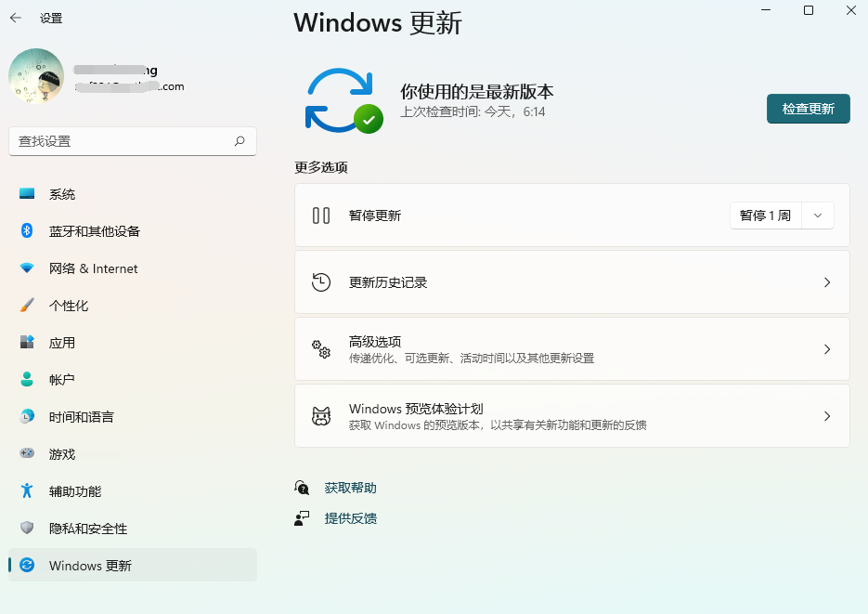Open the user profile avatar
868x614 pixels.
tap(36, 76)
